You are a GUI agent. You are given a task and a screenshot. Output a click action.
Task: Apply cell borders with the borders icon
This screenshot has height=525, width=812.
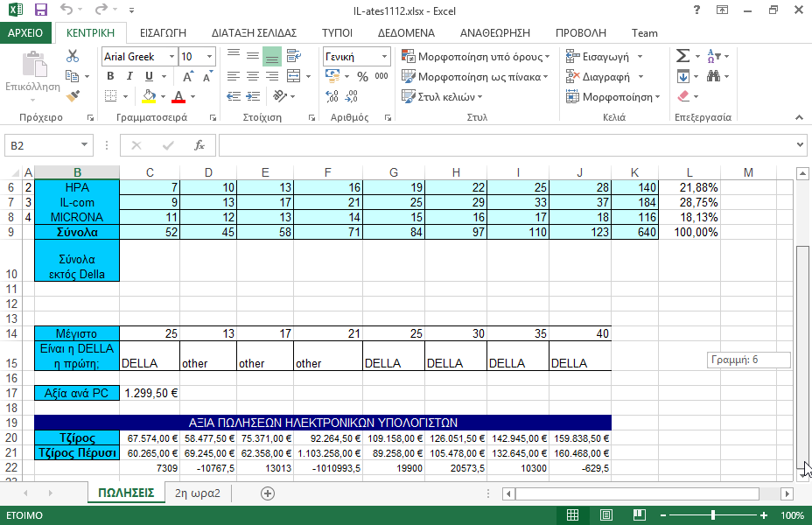pyautogui.click(x=110, y=96)
